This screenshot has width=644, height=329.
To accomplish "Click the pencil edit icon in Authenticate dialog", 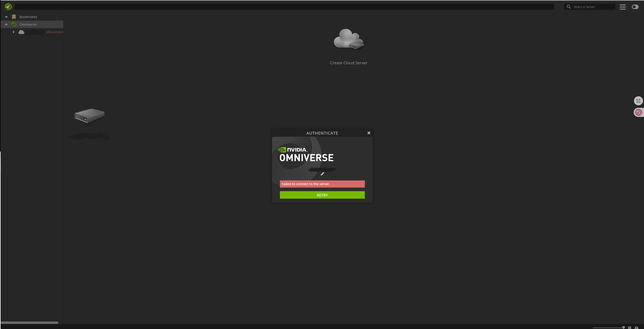I will tap(322, 174).
